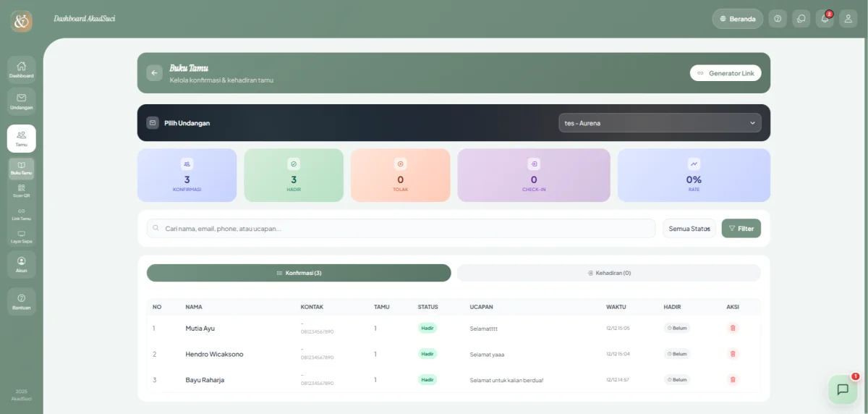Delete the Bayu Raharja guest entry
Viewport: 868px width, 414px height.
click(733, 379)
